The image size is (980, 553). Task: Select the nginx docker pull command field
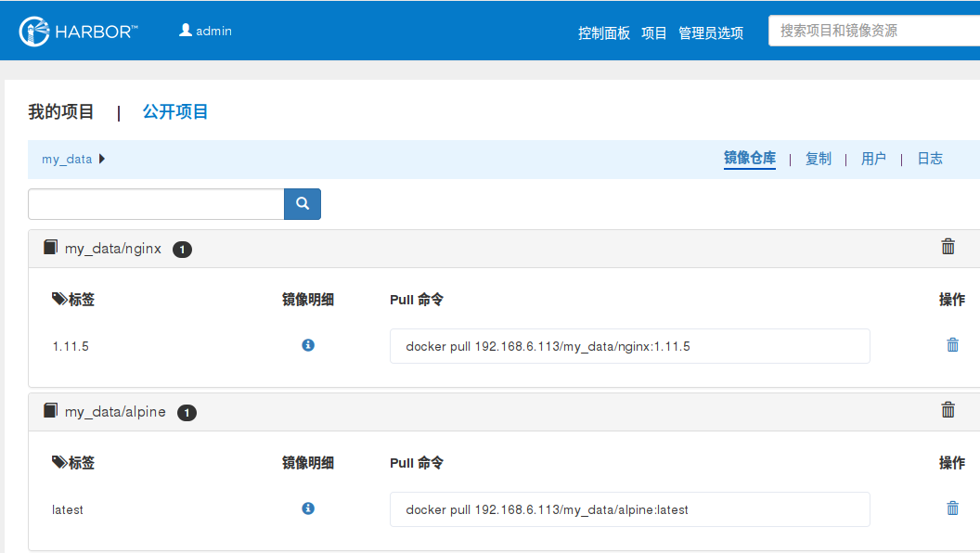coord(630,346)
